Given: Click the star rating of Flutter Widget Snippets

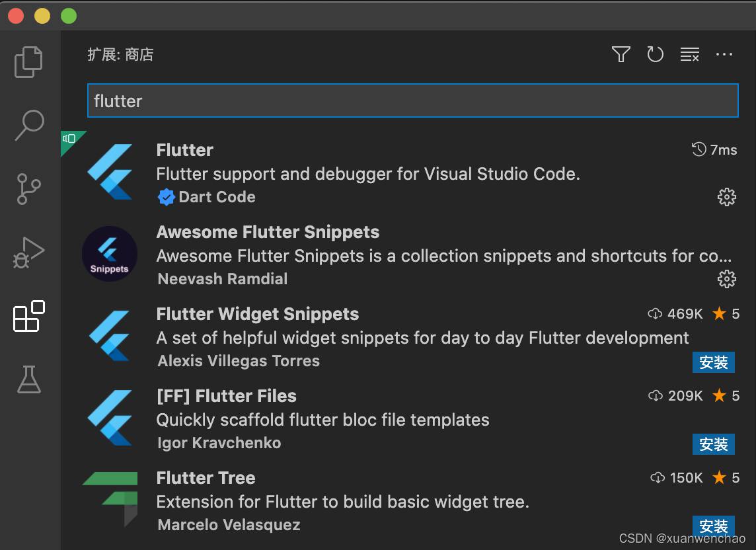Looking at the screenshot, I should [x=726, y=313].
